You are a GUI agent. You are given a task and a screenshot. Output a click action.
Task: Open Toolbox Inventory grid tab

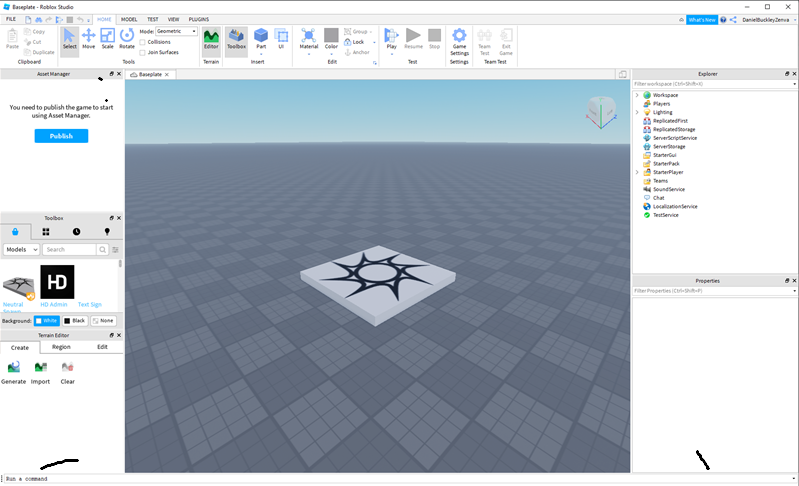pos(46,232)
